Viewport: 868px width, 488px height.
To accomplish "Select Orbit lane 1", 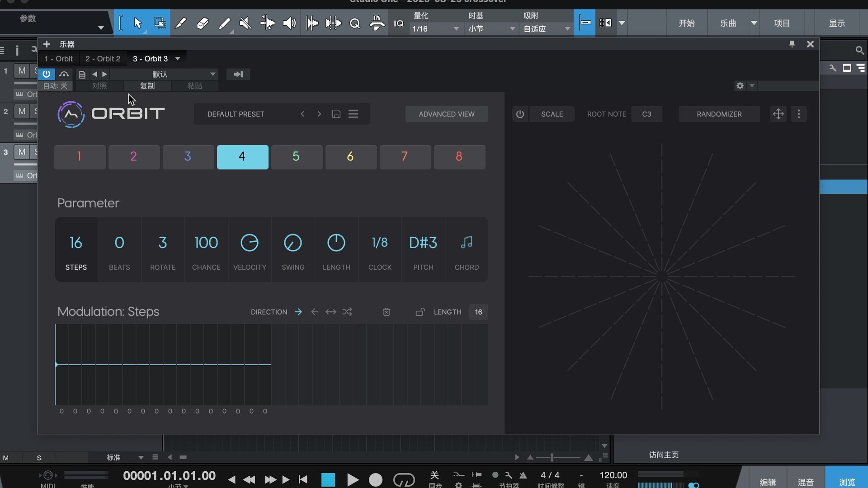I will (80, 157).
